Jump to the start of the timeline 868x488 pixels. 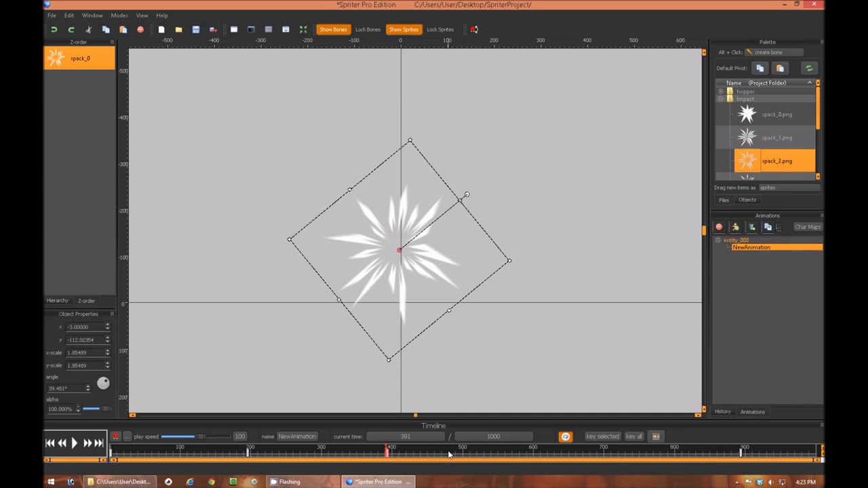pyautogui.click(x=50, y=443)
